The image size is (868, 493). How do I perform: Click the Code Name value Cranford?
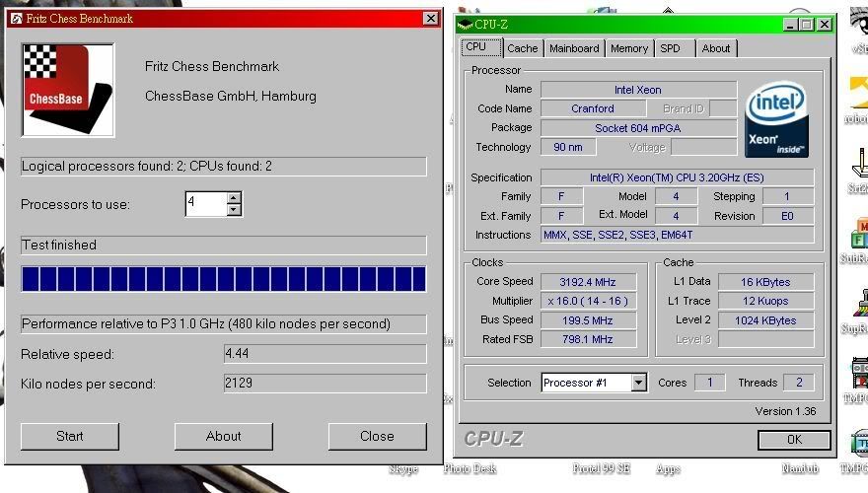(x=593, y=108)
